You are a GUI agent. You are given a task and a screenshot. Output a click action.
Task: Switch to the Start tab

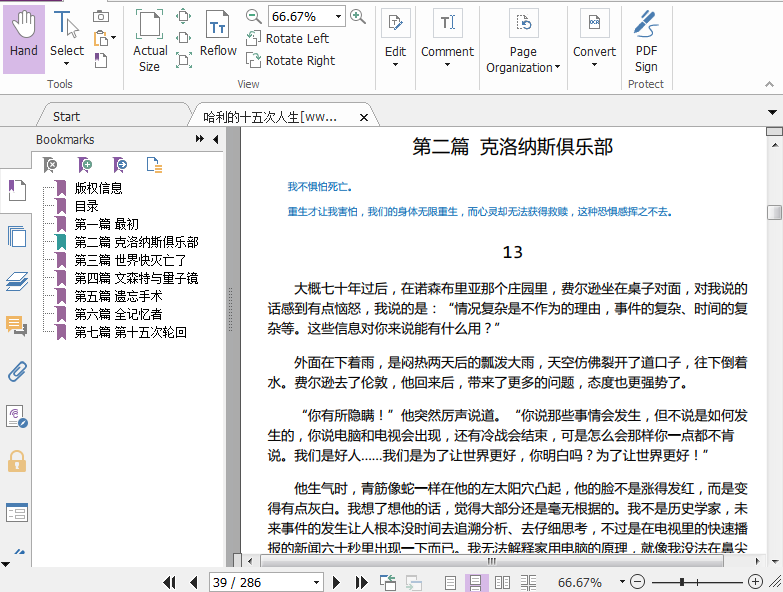pyautogui.click(x=67, y=116)
